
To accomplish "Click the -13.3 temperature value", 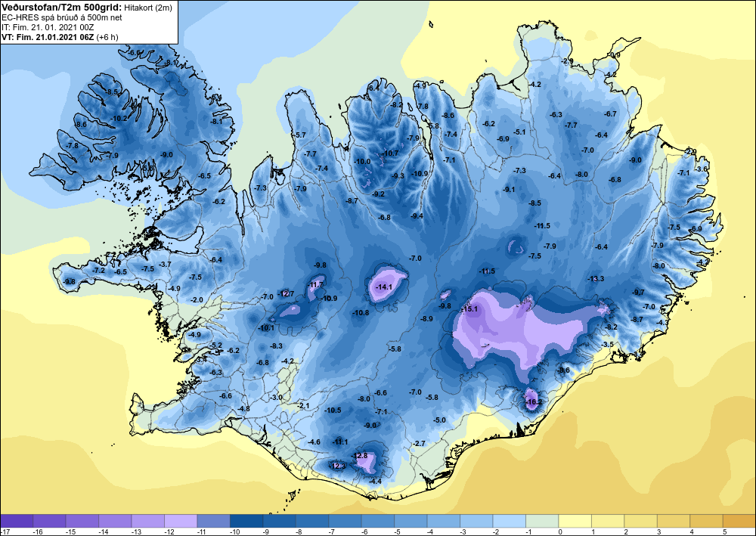I will point(596,279).
